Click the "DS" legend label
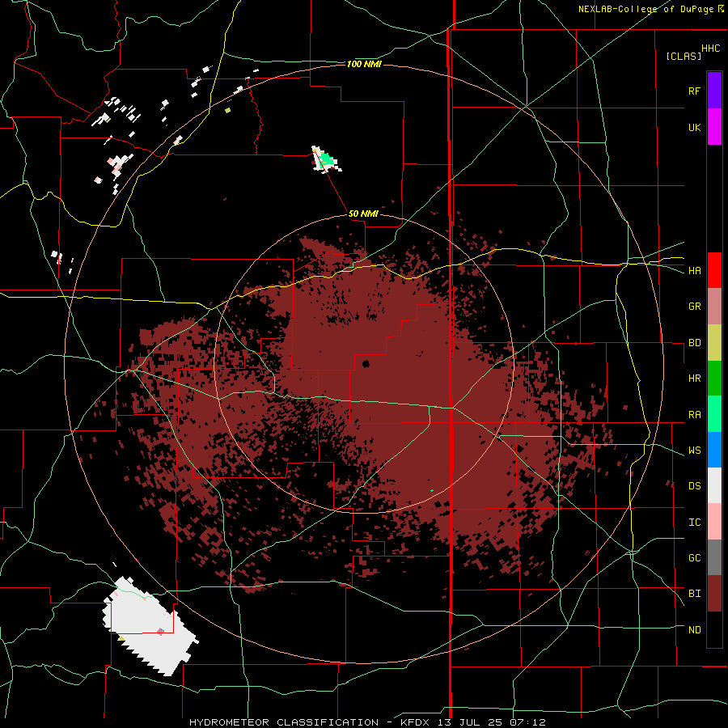The height and width of the screenshot is (728, 728). pyautogui.click(x=694, y=486)
